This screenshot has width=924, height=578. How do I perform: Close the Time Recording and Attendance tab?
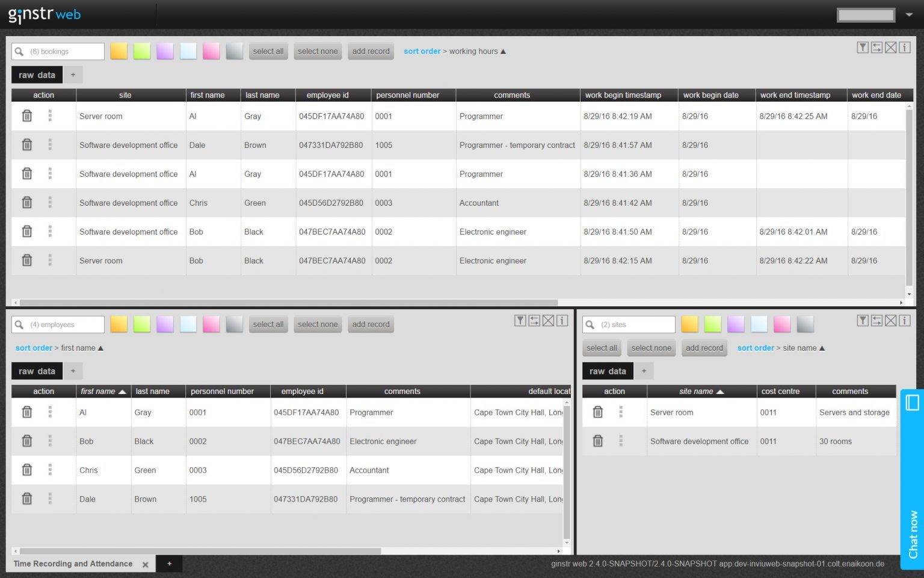(x=145, y=564)
